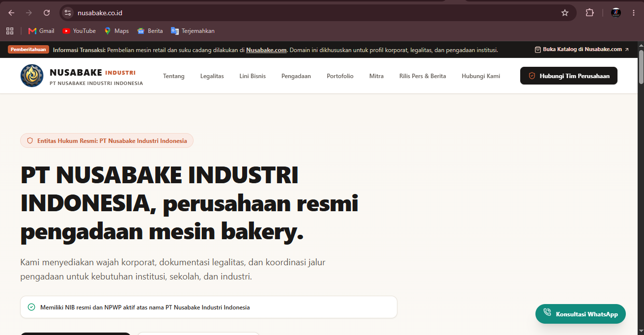Bookmark this page with the star icon
The width and height of the screenshot is (644, 335).
[565, 13]
